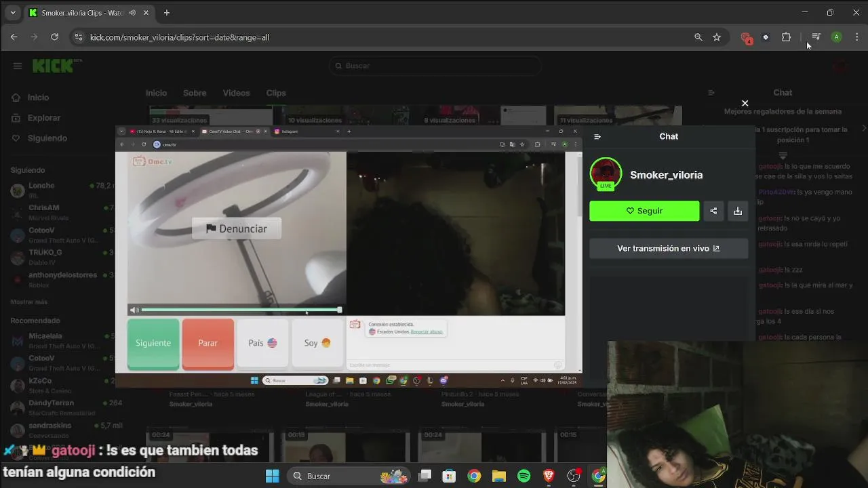Click the Kick Buscar search field
This screenshot has height=488, width=868.
click(x=435, y=66)
